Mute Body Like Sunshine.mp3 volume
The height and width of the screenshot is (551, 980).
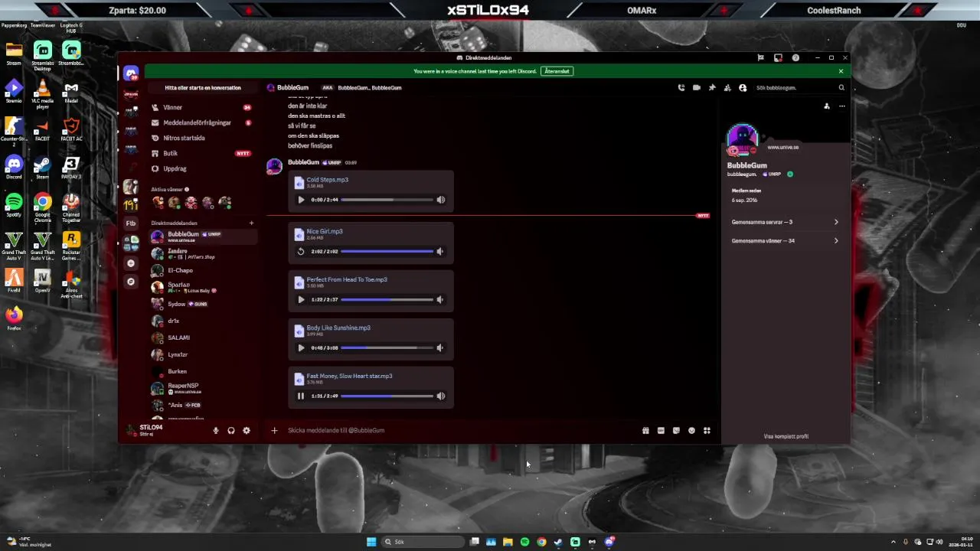[x=439, y=347]
